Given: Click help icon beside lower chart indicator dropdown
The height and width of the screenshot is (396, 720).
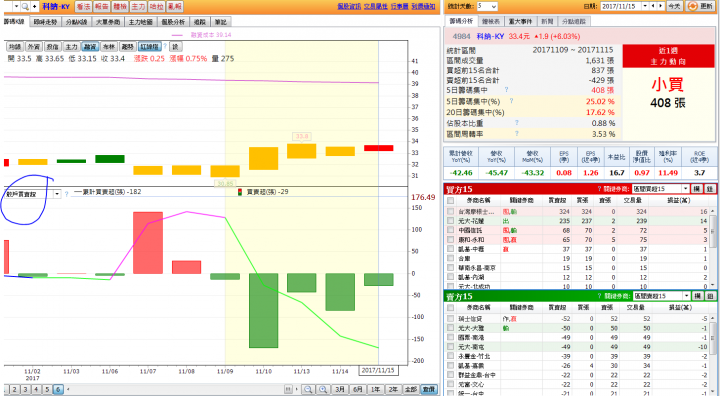Looking at the screenshot, I should click(x=67, y=194).
